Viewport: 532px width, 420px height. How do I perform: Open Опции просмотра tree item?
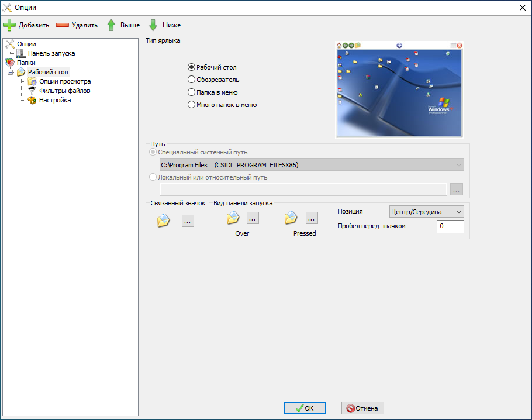[65, 81]
